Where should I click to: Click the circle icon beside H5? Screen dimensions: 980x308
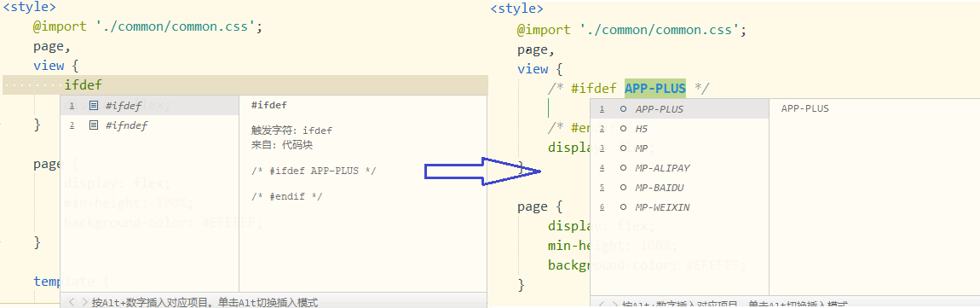[x=623, y=128]
